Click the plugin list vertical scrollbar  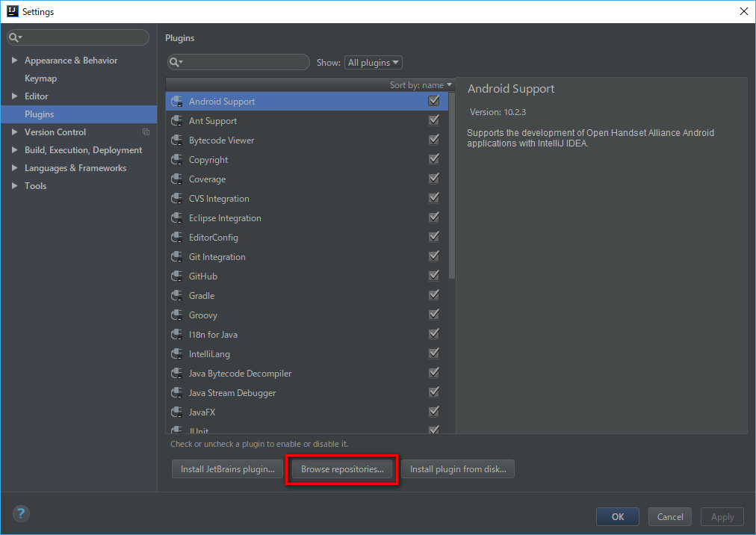(452, 186)
